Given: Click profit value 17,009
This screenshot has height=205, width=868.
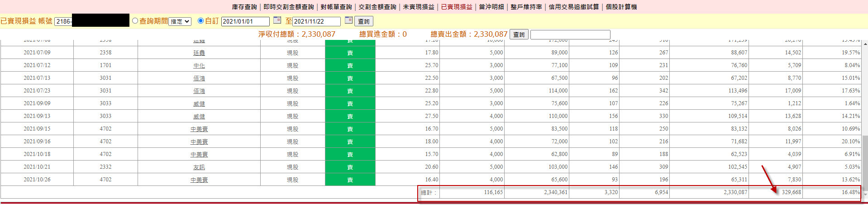Looking at the screenshot, I should [793, 91].
